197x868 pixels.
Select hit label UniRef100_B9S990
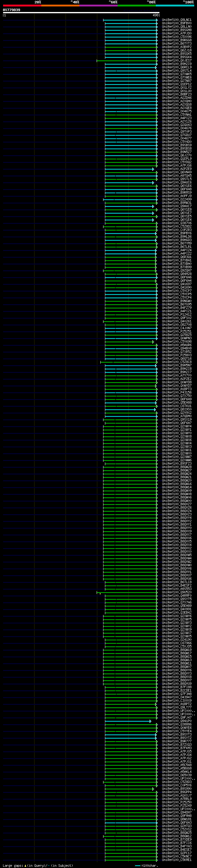[176, 789]
